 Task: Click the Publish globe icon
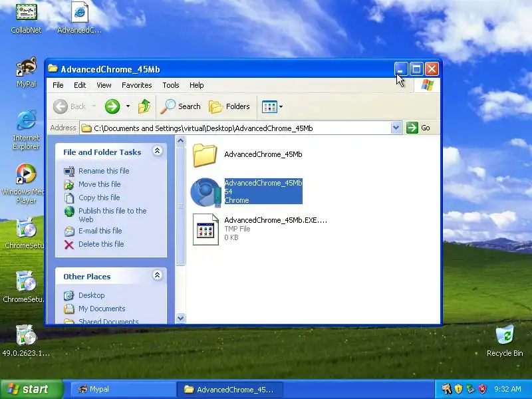point(69,212)
